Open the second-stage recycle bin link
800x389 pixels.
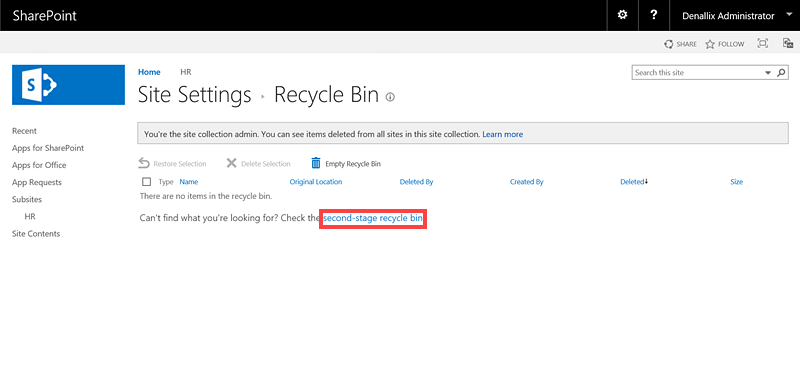[x=373, y=218]
